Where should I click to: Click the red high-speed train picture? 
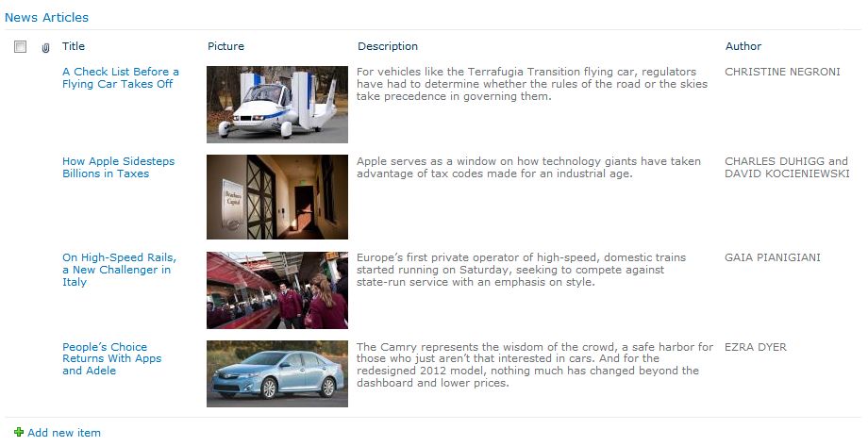pyautogui.click(x=277, y=290)
